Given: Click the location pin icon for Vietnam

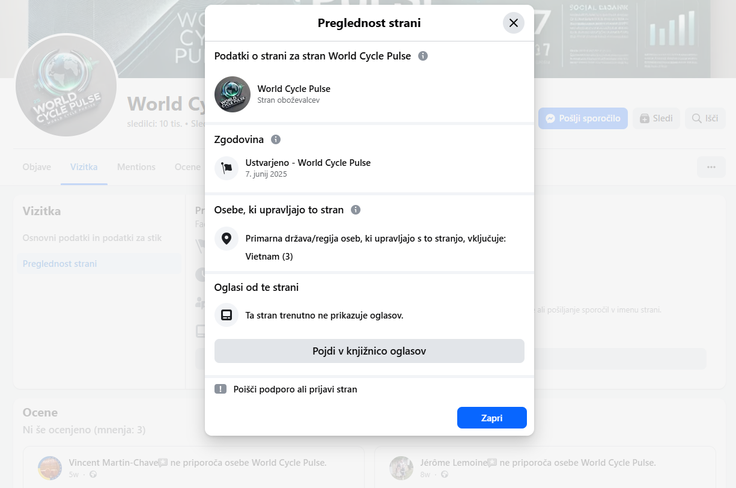Looking at the screenshot, I should click(x=227, y=239).
